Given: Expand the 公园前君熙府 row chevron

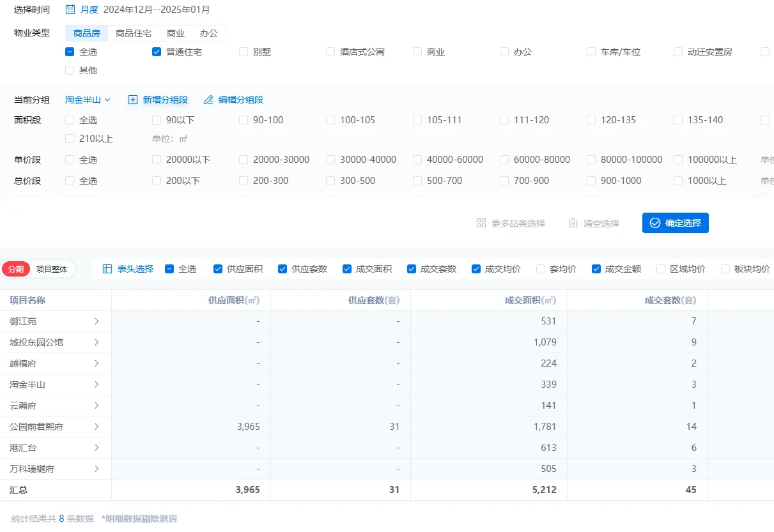Looking at the screenshot, I should tap(97, 427).
